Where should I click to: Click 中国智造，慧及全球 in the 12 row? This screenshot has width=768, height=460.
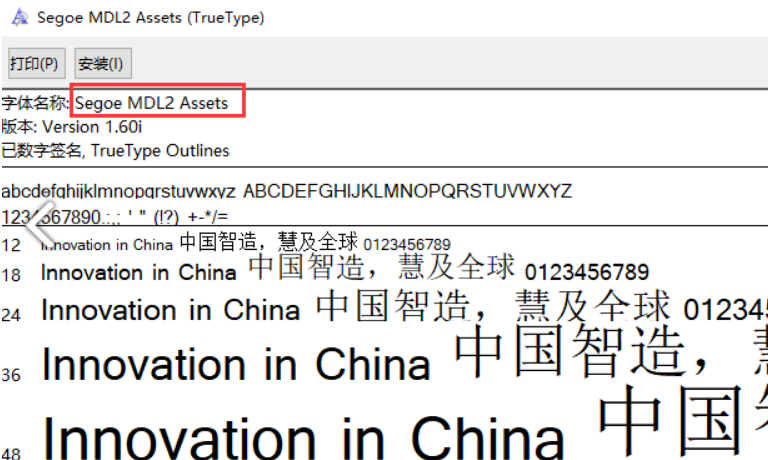point(269,242)
